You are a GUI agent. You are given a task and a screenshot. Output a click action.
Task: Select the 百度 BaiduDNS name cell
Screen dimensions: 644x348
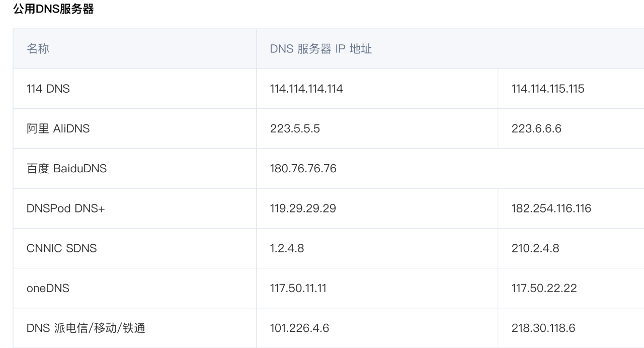click(66, 169)
